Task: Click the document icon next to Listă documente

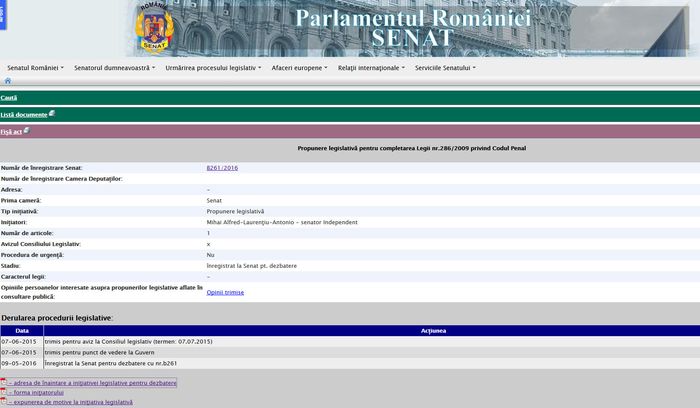Action: point(52,113)
